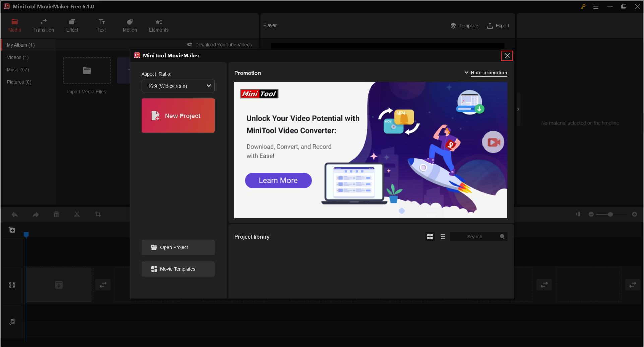Image resolution: width=644 pixels, height=347 pixels.
Task: Click the Import Media Files folder box
Action: (87, 70)
